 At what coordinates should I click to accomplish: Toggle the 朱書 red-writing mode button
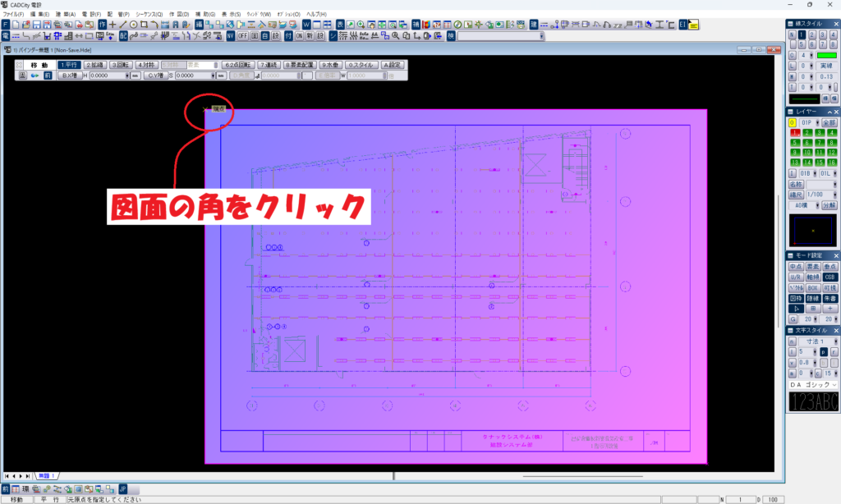[x=830, y=299]
